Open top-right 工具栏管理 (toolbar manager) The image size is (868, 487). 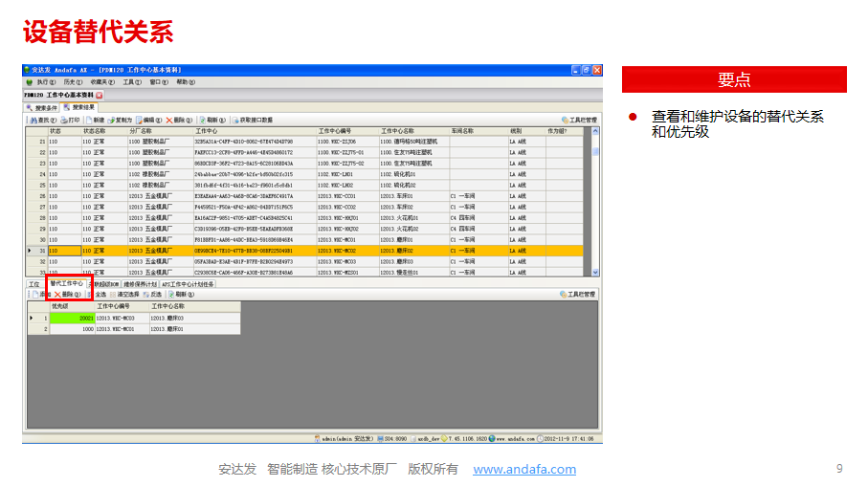coord(579,121)
